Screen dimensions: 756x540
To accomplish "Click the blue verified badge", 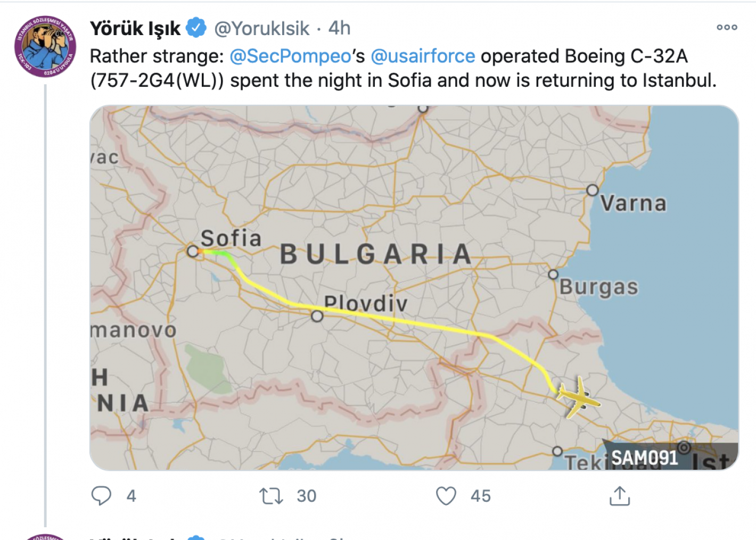I will pos(196,28).
